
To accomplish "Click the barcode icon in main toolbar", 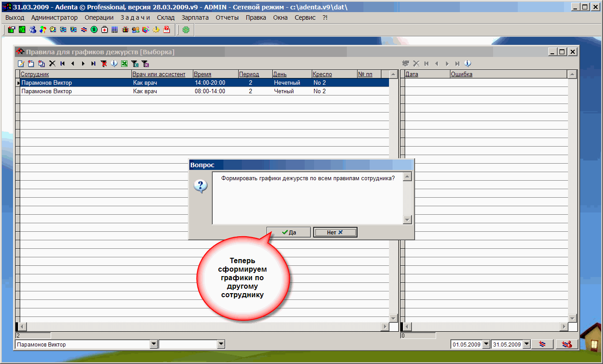I will coord(115,30).
